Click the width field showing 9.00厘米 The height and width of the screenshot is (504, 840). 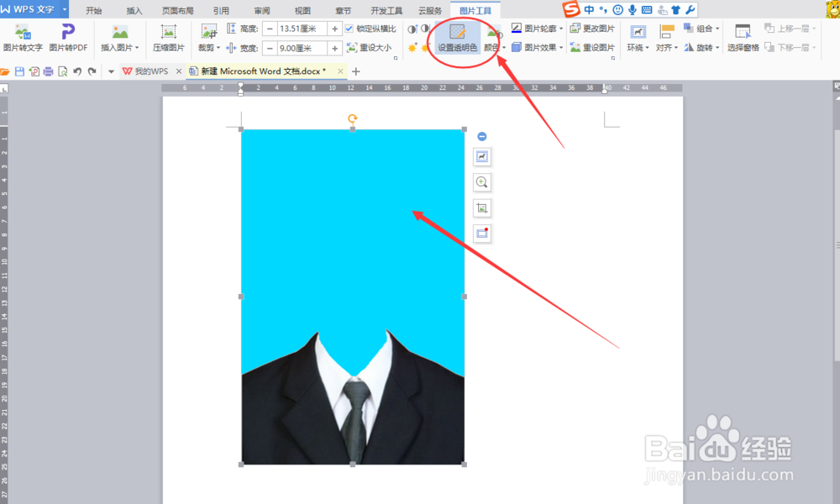pyautogui.click(x=302, y=48)
